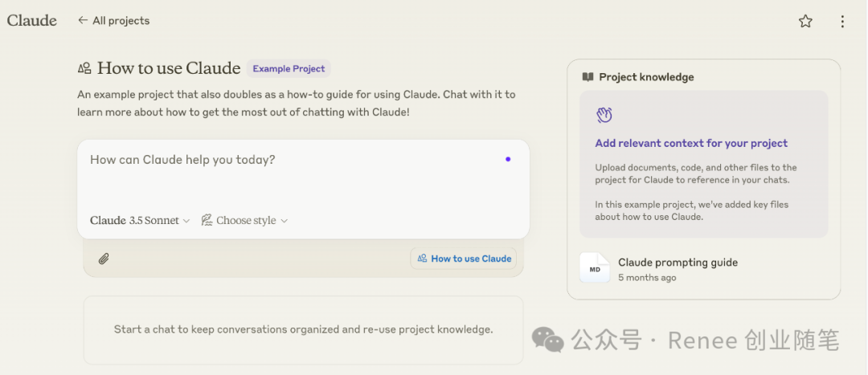Click the project description paragraph
Screen dimensions: 868x375
pyautogui.click(x=296, y=104)
